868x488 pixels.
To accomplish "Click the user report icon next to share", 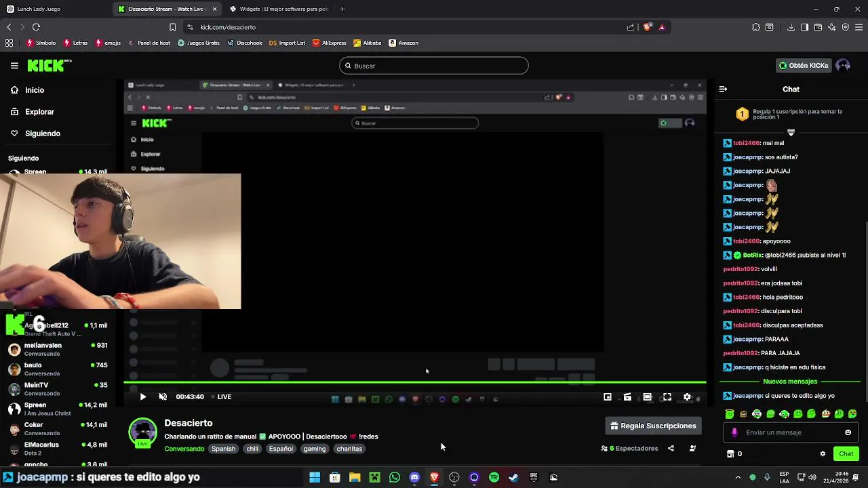I will (x=692, y=449).
